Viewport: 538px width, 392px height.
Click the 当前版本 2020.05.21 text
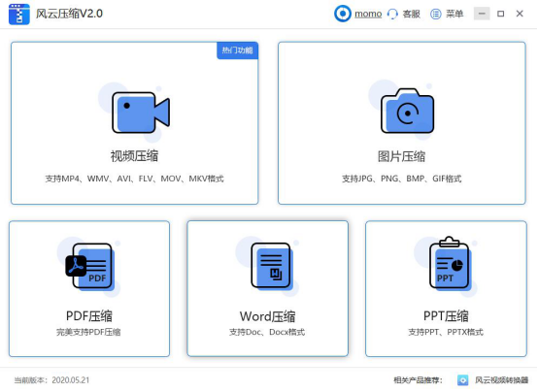point(51,380)
